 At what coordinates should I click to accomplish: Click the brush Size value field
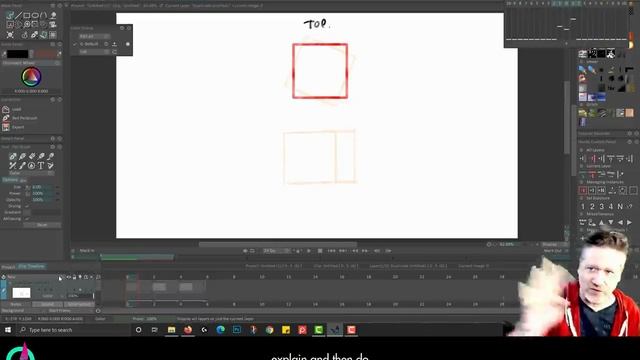pos(42,187)
